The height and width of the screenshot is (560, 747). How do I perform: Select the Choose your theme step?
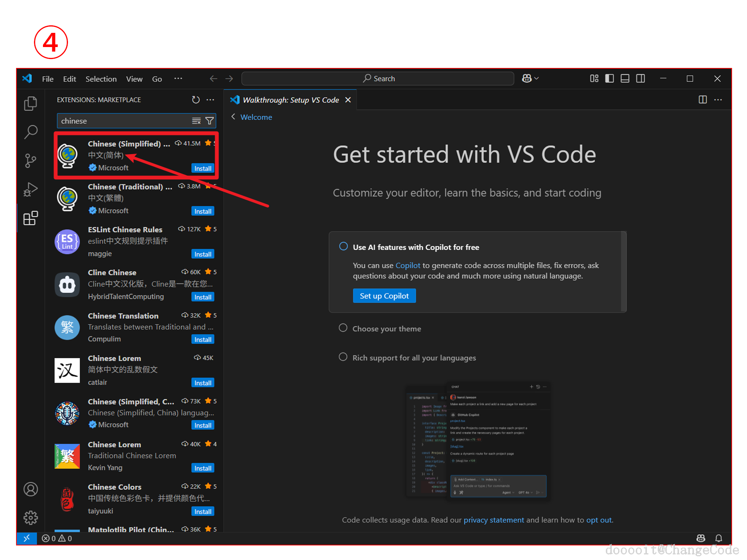point(387,329)
